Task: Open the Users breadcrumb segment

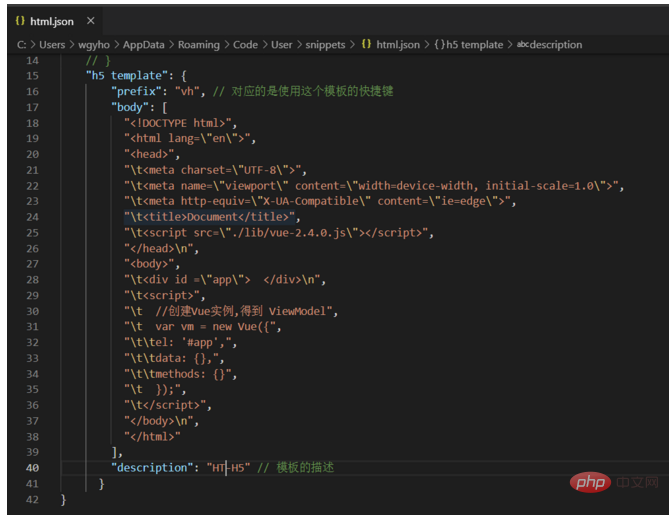Action: [x=52, y=45]
